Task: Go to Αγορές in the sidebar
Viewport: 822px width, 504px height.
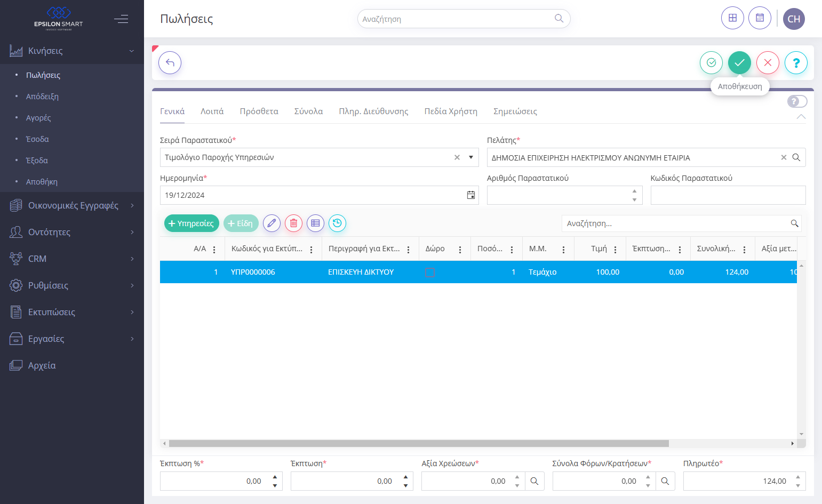Action: tap(38, 118)
